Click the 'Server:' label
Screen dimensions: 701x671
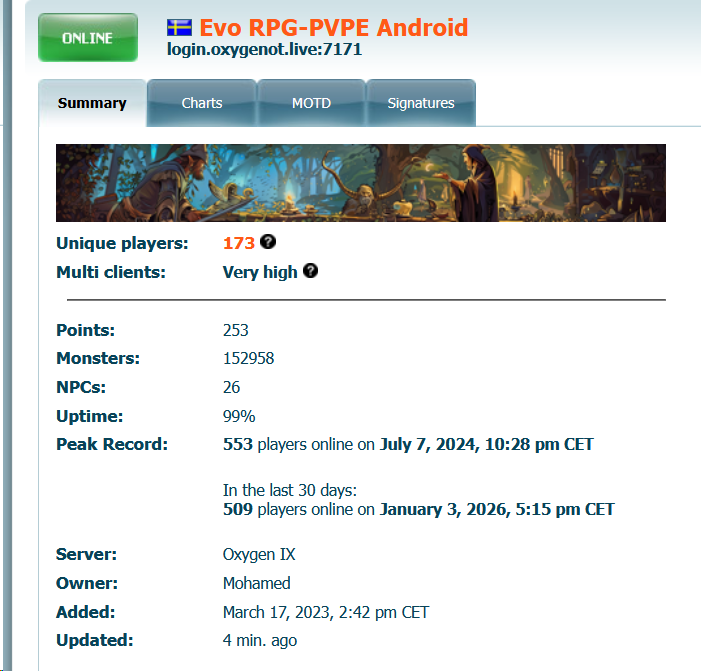coord(86,555)
